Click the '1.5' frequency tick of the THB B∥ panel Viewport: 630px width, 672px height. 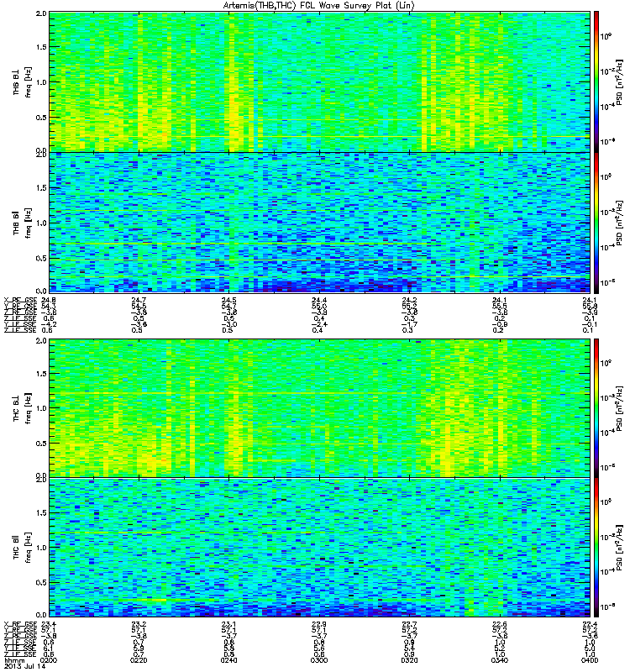41,187
